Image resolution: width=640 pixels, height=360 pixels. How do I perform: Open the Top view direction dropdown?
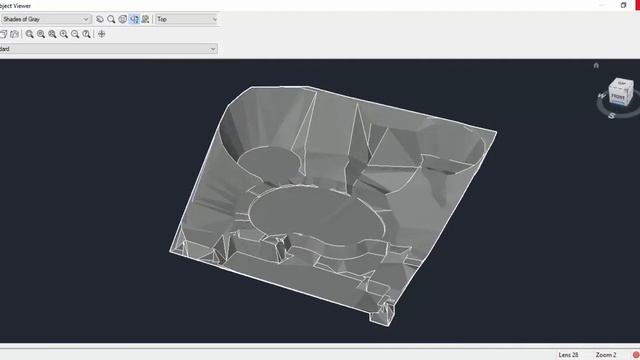(x=187, y=19)
